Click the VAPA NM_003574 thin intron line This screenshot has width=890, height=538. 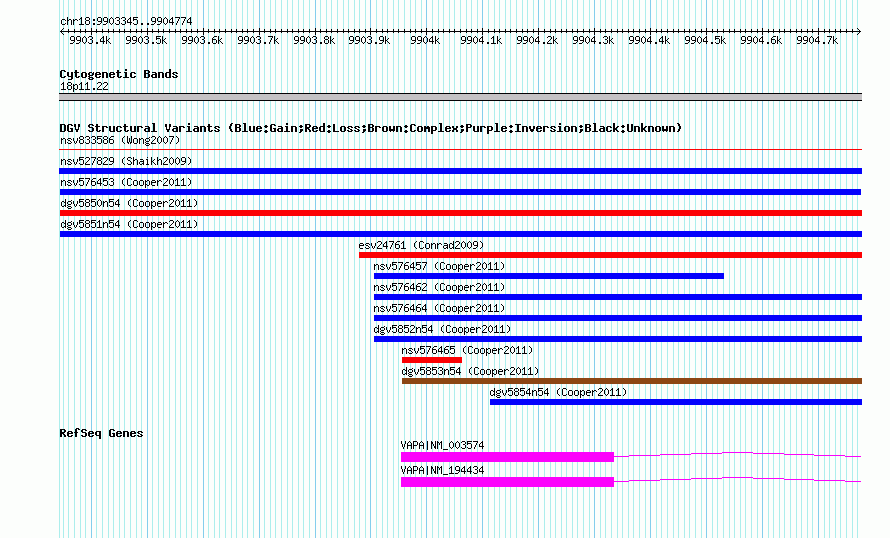coord(737,453)
